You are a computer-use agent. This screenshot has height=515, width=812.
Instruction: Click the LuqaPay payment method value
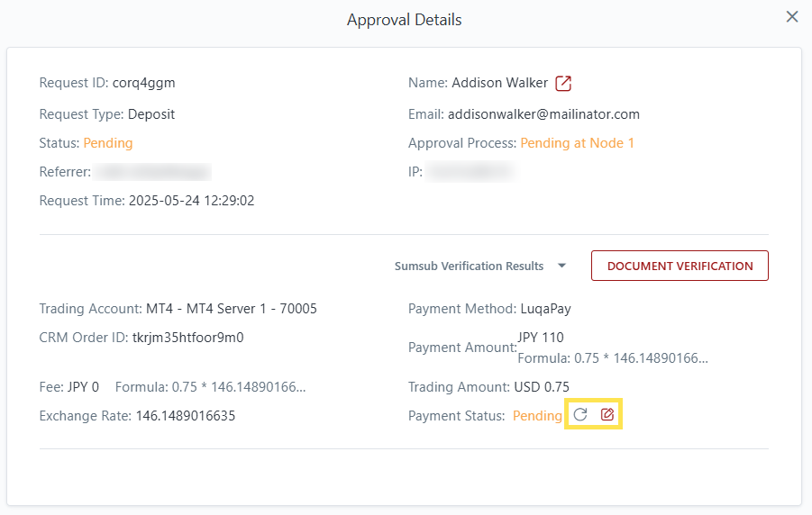pos(545,309)
